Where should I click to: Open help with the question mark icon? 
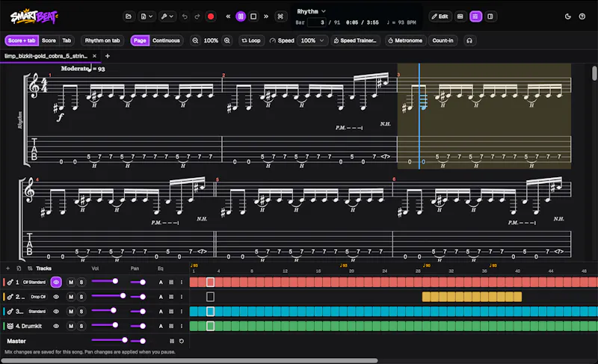tap(582, 16)
